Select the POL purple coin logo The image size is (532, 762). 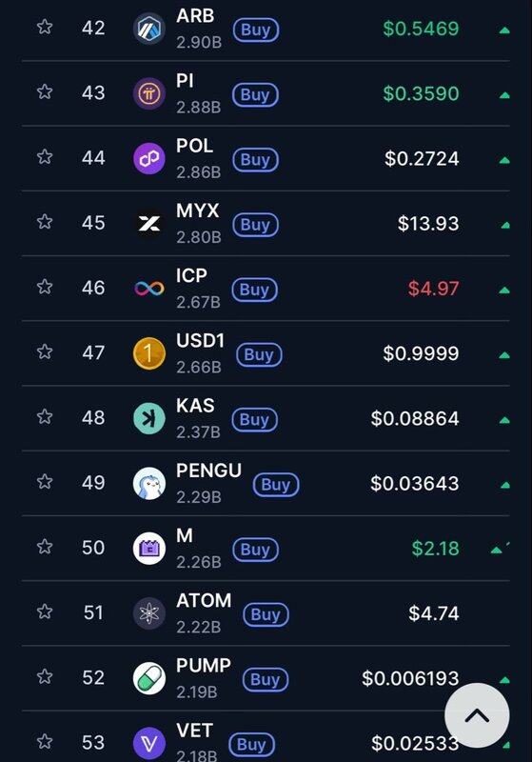(x=149, y=158)
